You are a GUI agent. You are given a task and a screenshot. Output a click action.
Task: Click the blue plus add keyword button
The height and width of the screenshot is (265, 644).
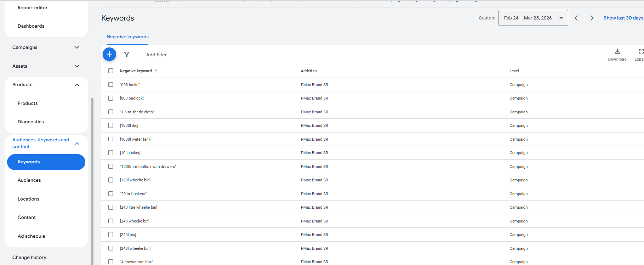[109, 54]
